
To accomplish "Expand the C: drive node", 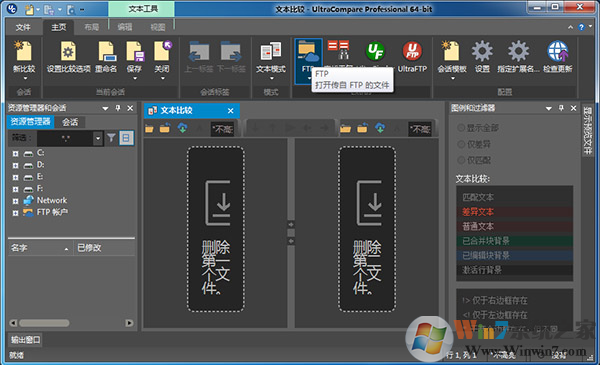I will click(15, 153).
